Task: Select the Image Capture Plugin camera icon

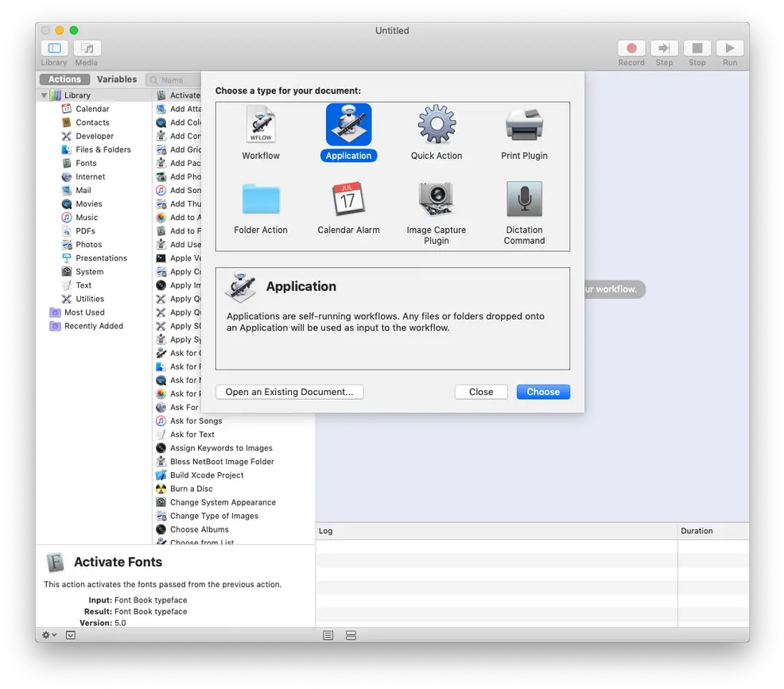Action: click(x=436, y=199)
